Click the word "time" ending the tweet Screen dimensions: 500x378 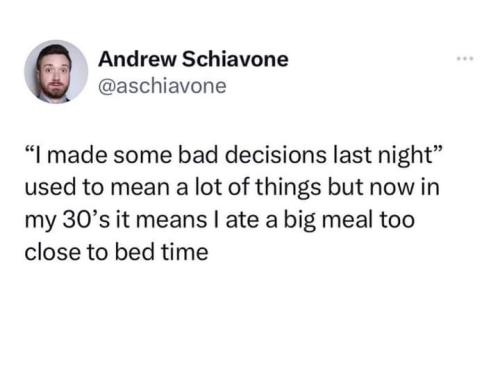[x=185, y=252]
